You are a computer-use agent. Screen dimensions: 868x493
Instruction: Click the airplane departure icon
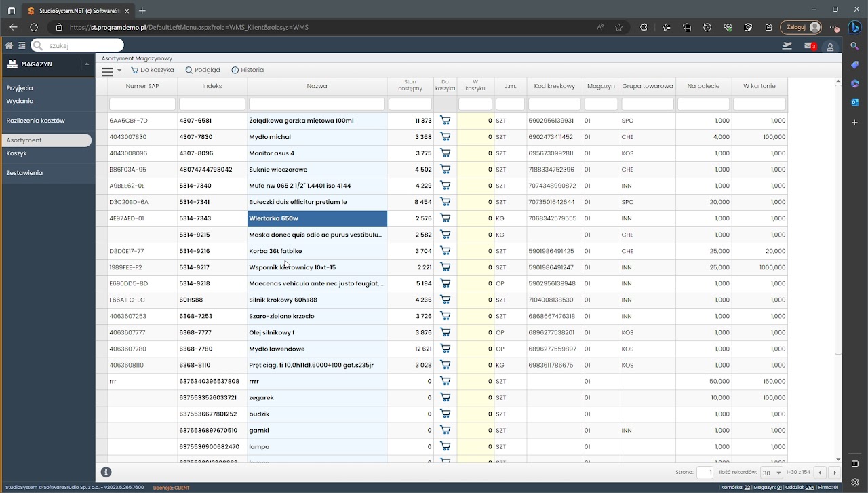pos(787,45)
